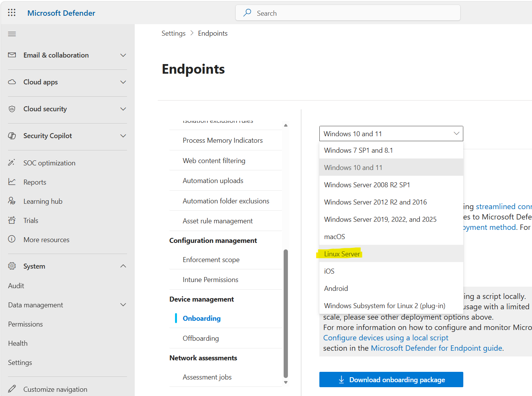
Task: Open the app launcher waffle icon
Action: [12, 13]
